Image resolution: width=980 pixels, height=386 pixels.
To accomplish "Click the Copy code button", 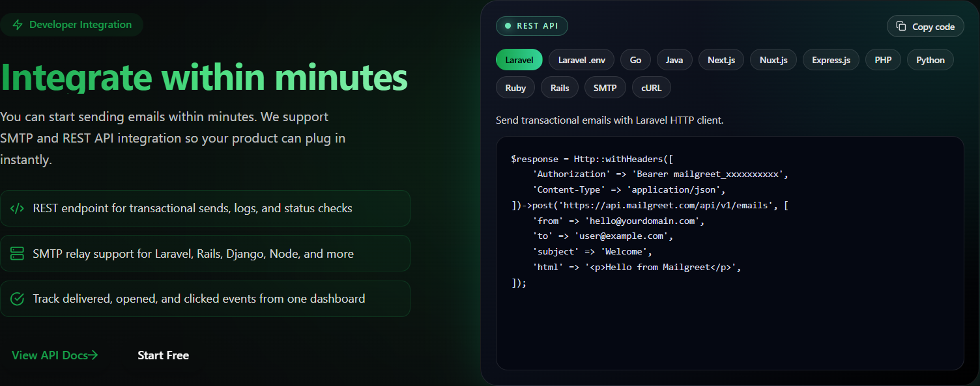I will click(x=925, y=26).
